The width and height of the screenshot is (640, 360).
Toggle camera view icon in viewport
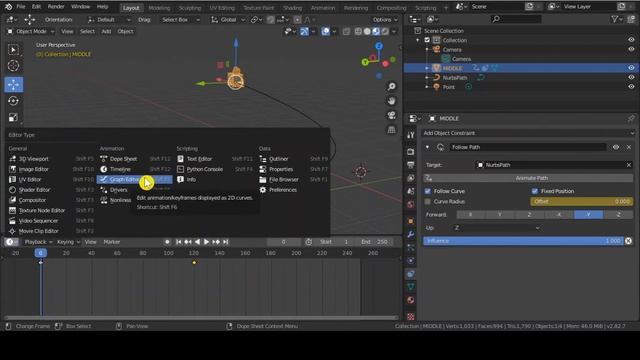391,116
